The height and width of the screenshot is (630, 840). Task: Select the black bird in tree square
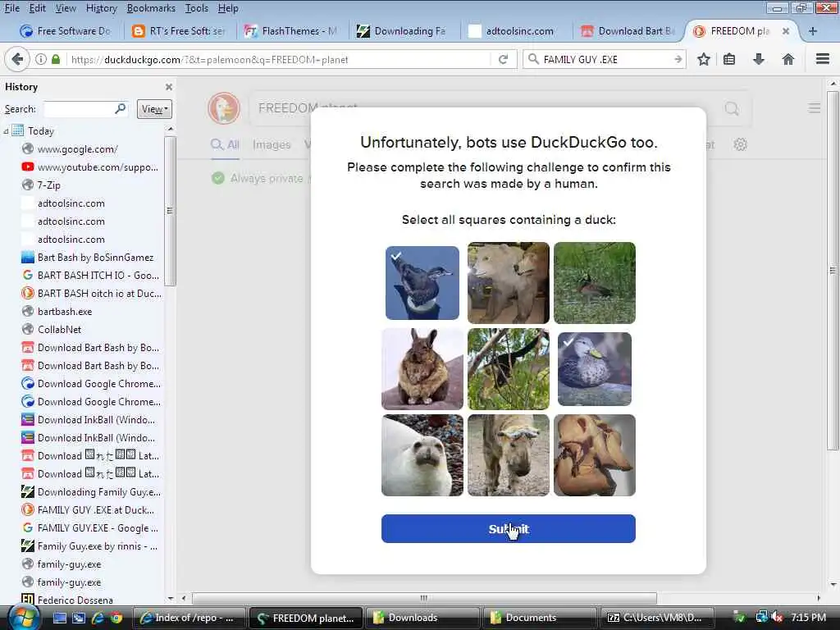509,369
